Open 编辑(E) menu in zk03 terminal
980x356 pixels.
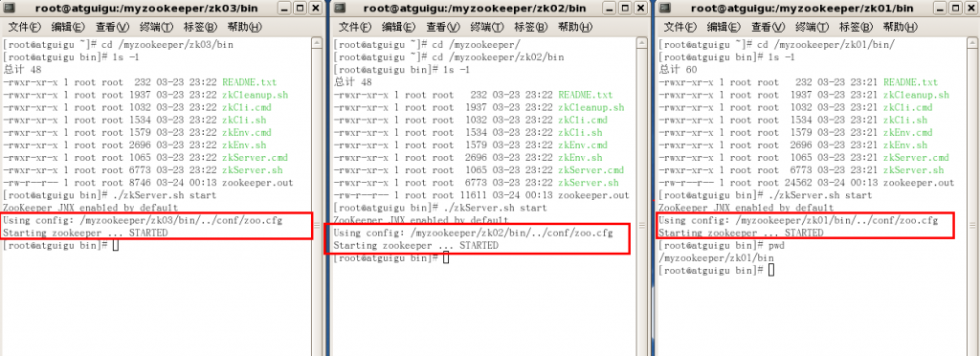(68, 28)
